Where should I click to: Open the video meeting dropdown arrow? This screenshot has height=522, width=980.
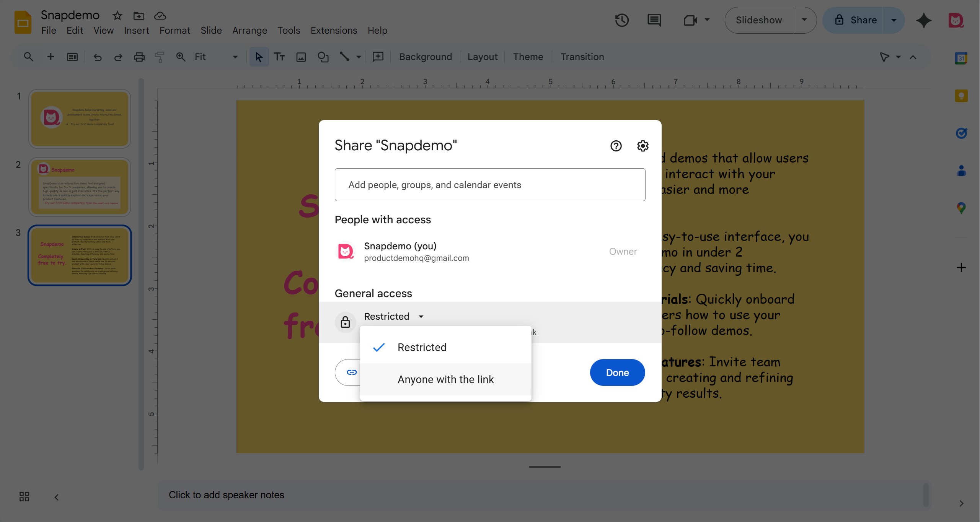707,20
